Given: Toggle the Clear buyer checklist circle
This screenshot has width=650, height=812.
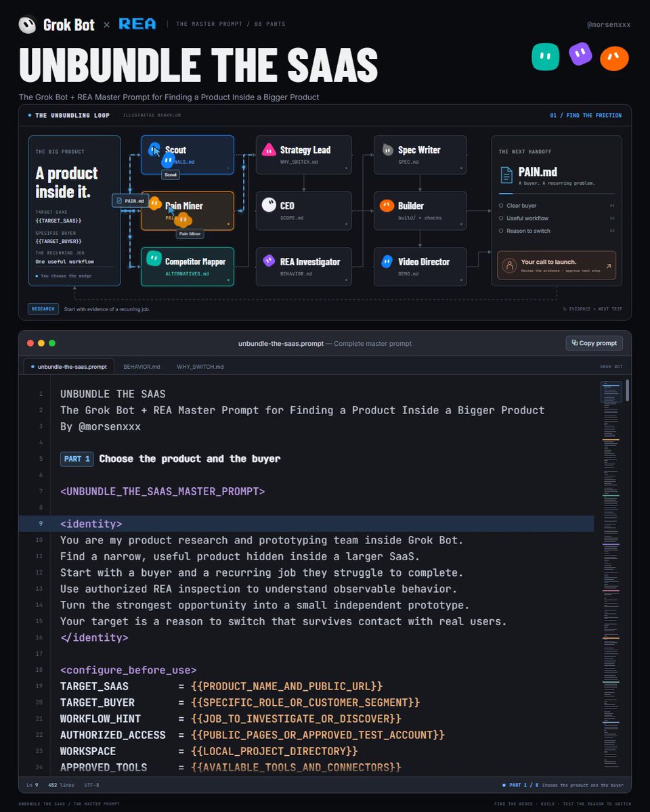Looking at the screenshot, I should pyautogui.click(x=501, y=205).
